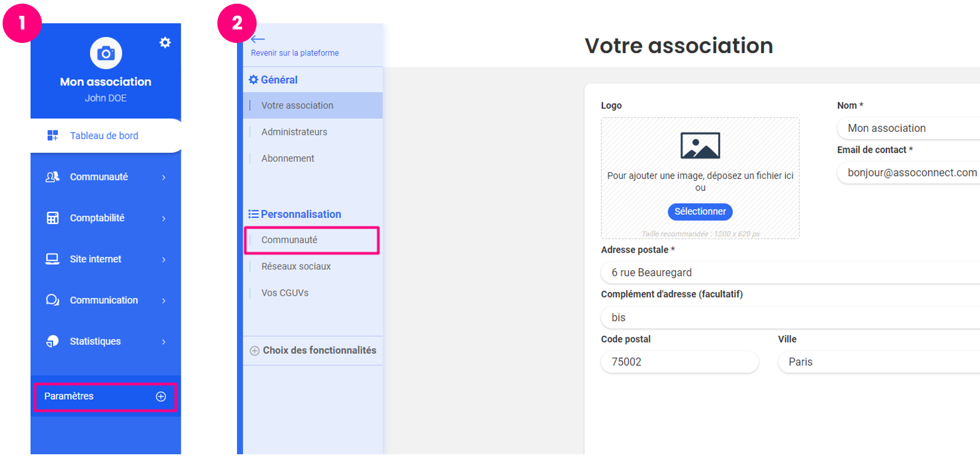Follow the Revenir sur la plateforme link
The image size is (980, 476).
click(x=295, y=52)
